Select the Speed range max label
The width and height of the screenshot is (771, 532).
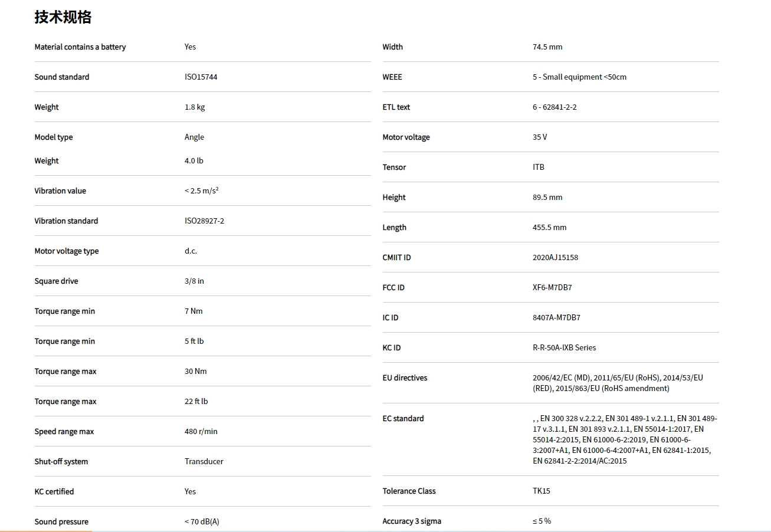[x=64, y=432]
